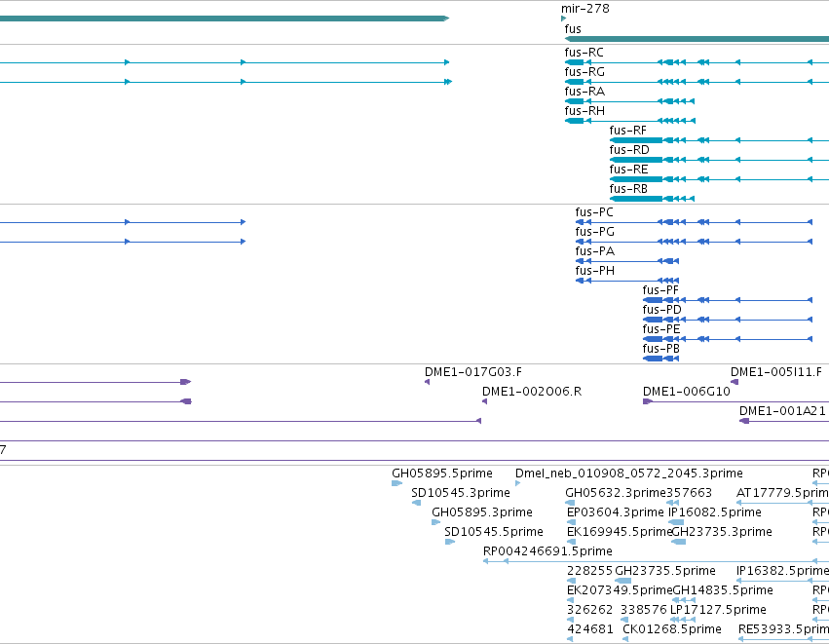Open the EK169945.5prime EST label
This screenshot has height=644, width=829.
point(620,532)
